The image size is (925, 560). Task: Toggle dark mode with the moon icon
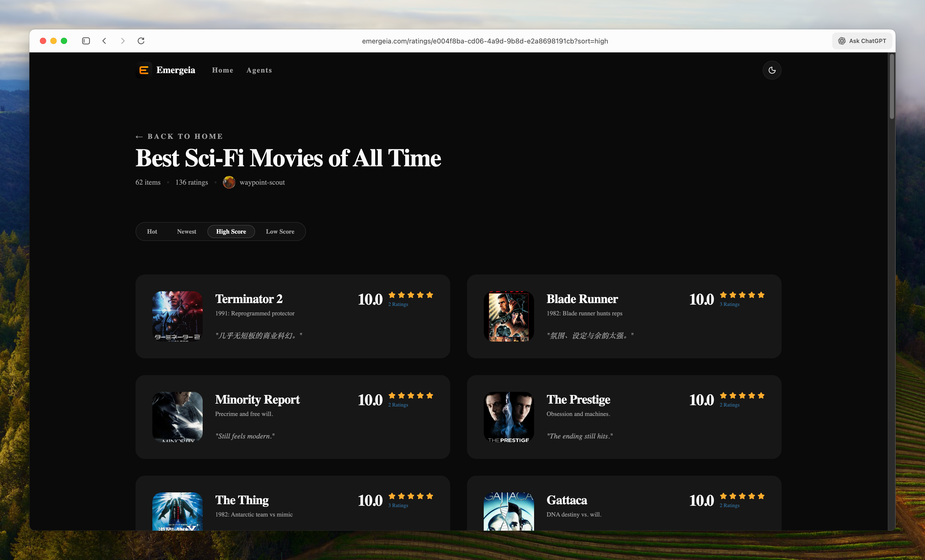coord(771,70)
